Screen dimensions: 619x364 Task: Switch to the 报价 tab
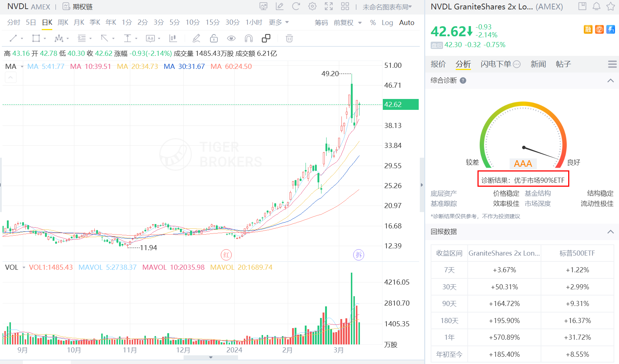(x=438, y=64)
